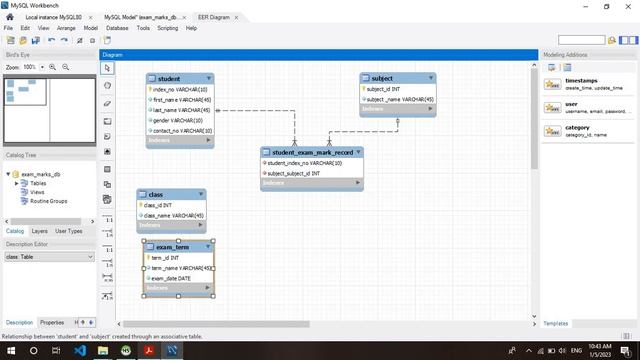Screen dimensions: 640x360
Task: Switch to Local instance MySQL80 tab
Action: point(53,17)
